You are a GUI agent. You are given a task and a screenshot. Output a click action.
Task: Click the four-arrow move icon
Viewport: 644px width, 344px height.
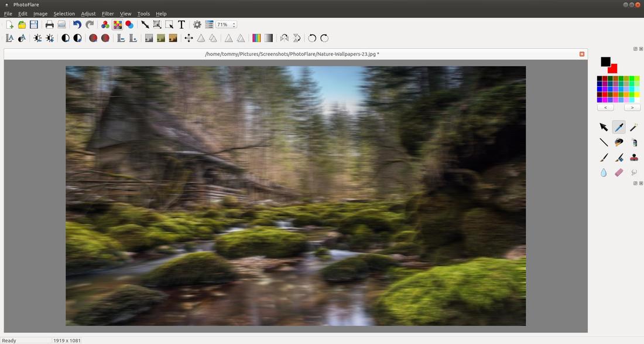click(x=189, y=38)
